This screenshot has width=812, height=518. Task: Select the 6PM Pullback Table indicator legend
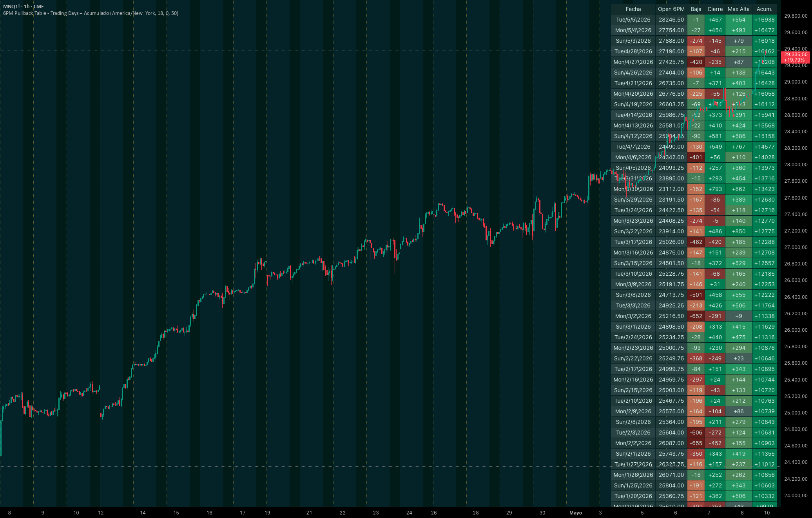[91, 13]
